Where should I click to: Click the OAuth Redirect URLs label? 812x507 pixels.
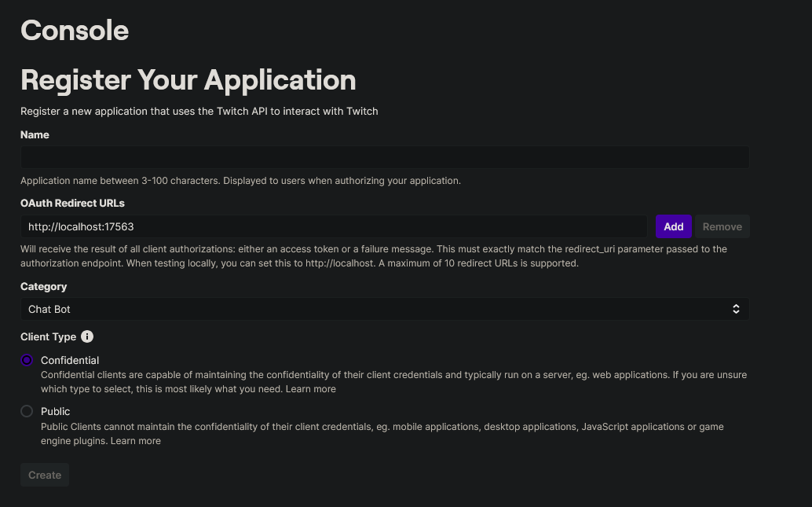click(72, 204)
